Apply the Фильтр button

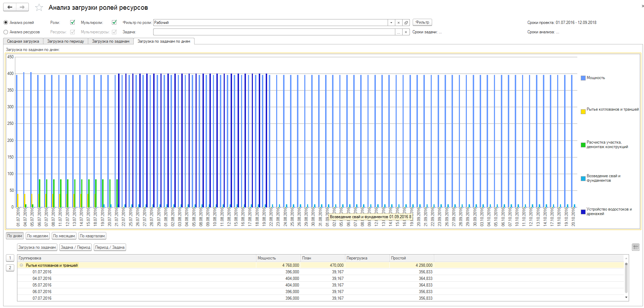(422, 22)
